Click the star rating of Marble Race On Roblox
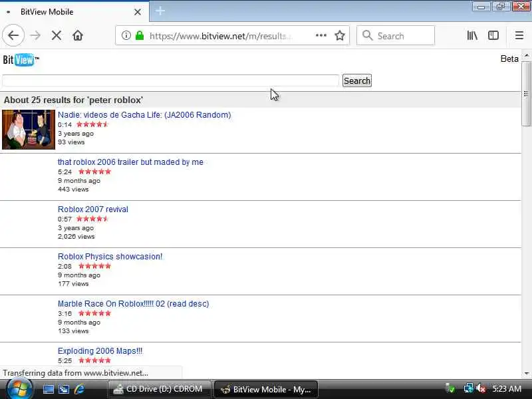532x399 pixels. click(x=94, y=313)
